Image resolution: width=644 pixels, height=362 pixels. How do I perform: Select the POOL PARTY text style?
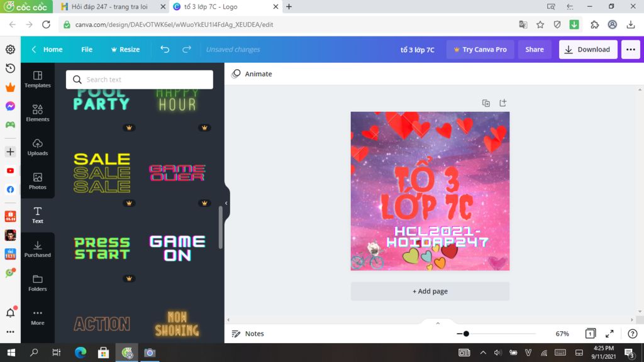click(102, 99)
